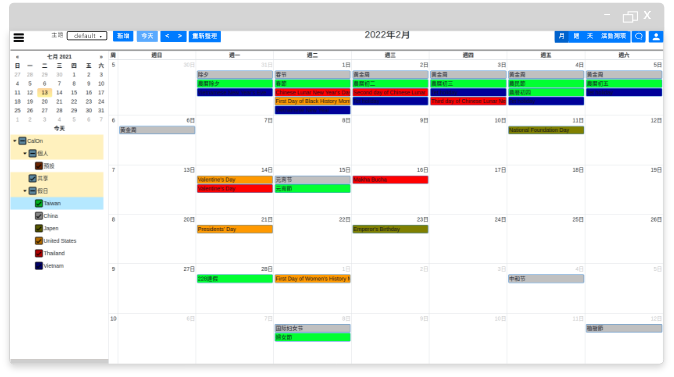Toggle the Taiwan calendar checkbox
The image size is (674, 377).
coord(39,203)
